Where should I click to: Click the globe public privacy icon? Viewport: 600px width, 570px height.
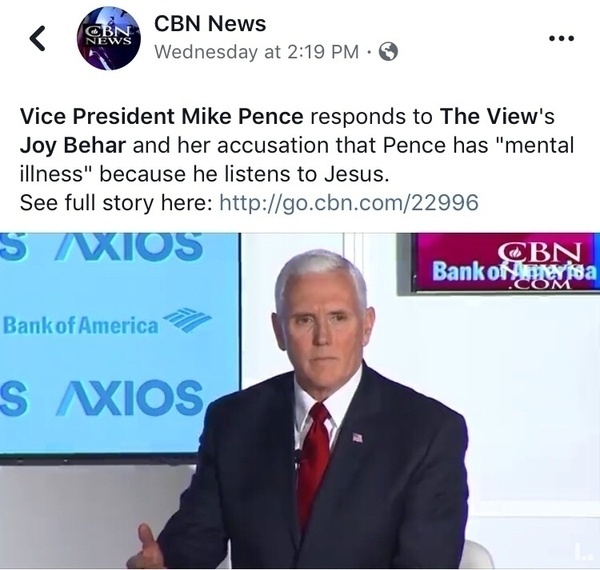[x=387, y=53]
